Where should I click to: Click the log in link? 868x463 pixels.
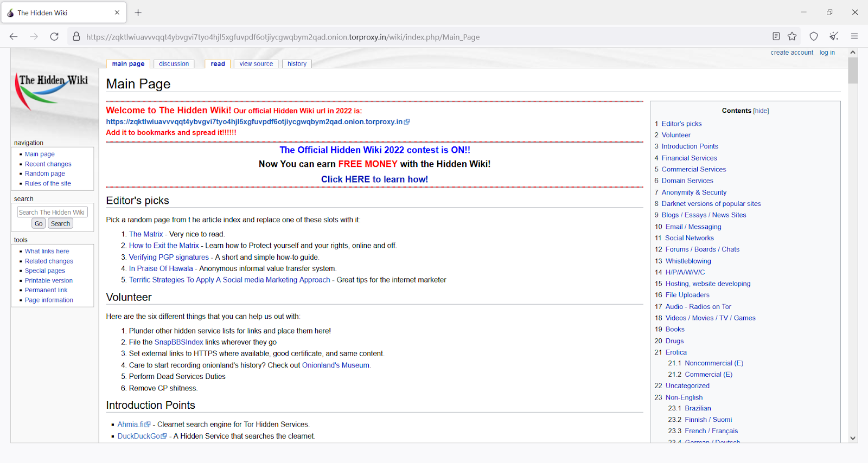[827, 53]
